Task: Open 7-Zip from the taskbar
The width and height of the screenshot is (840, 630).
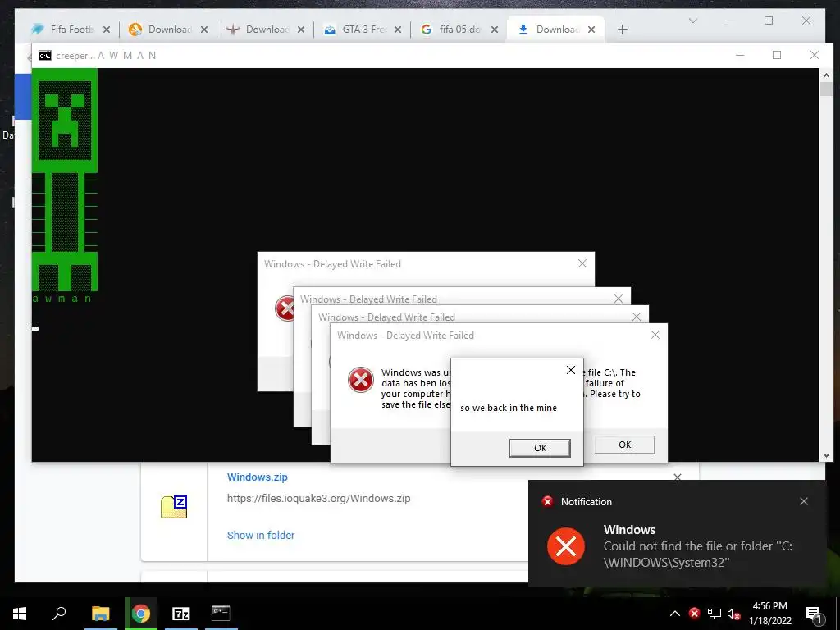Action: (181, 614)
